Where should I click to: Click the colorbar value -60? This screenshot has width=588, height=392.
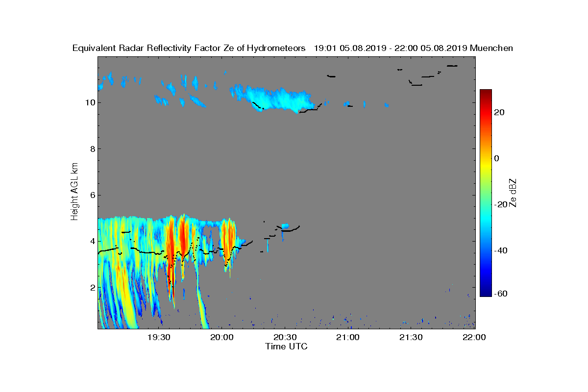click(500, 294)
